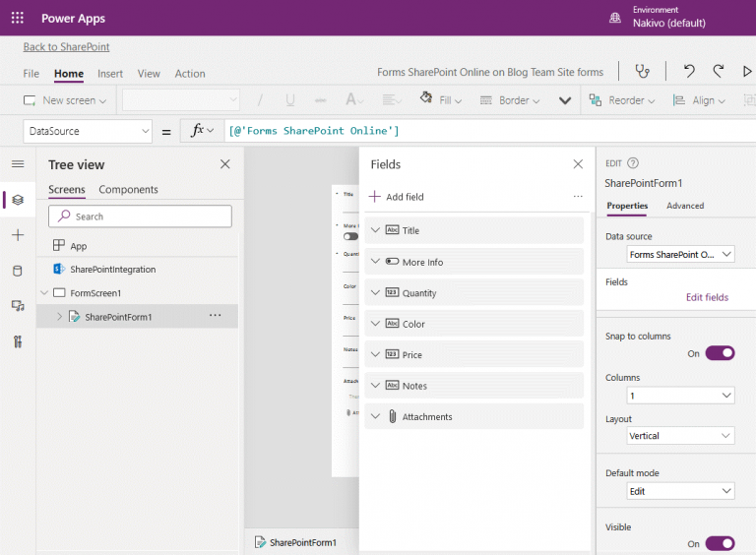The width and height of the screenshot is (756, 555).
Task: Open the font color A button
Action: click(354, 99)
